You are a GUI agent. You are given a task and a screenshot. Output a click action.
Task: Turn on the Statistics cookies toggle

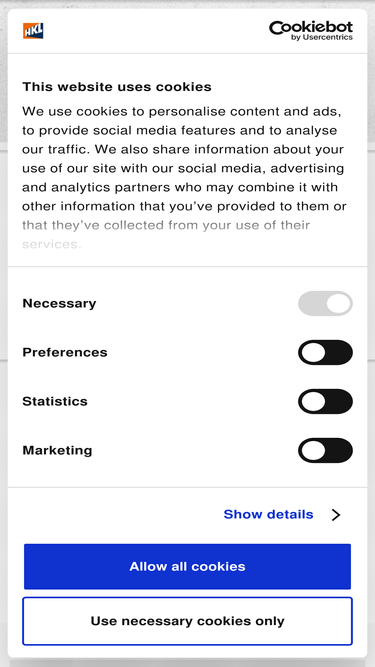[325, 401]
